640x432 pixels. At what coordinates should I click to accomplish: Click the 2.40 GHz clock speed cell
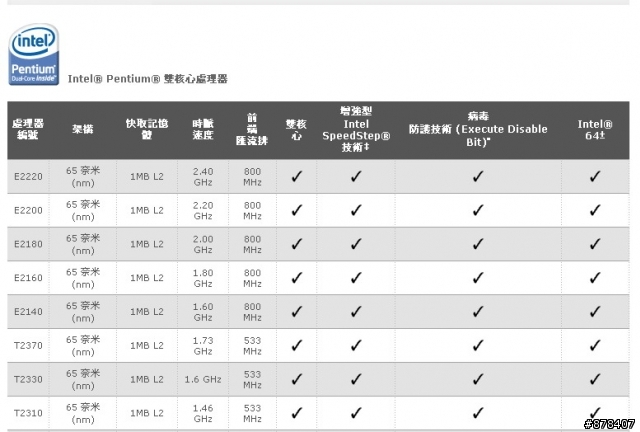click(x=203, y=177)
